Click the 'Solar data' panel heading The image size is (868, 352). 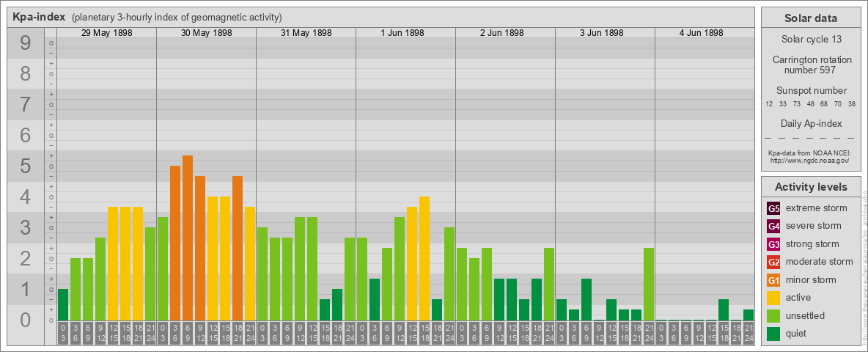(x=810, y=18)
